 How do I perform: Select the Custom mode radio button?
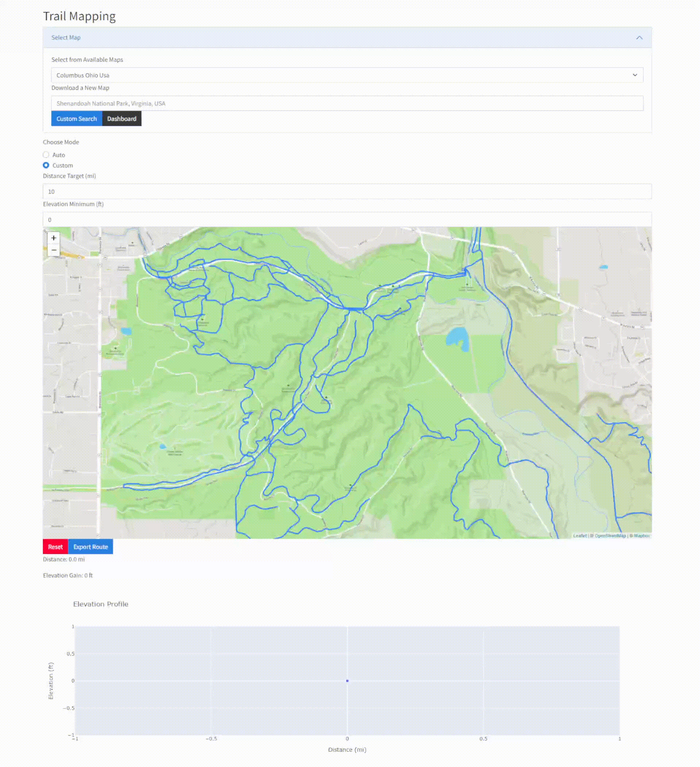point(46,166)
